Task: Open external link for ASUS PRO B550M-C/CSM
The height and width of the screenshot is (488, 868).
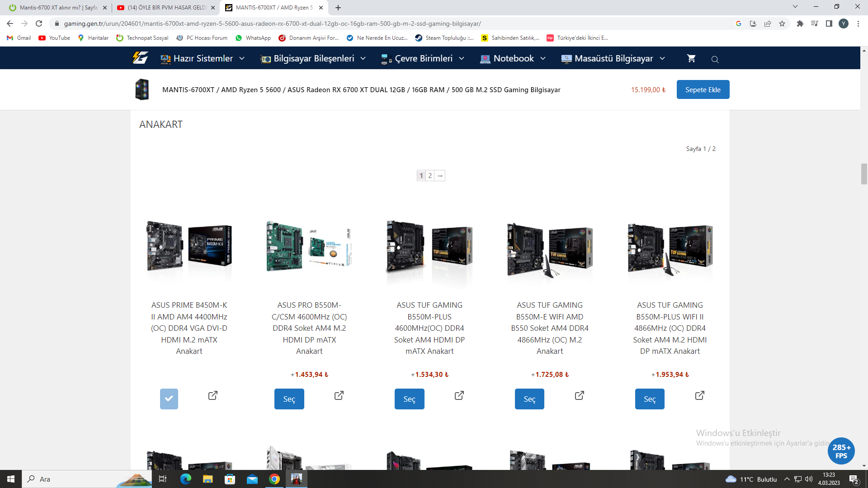Action: [339, 395]
